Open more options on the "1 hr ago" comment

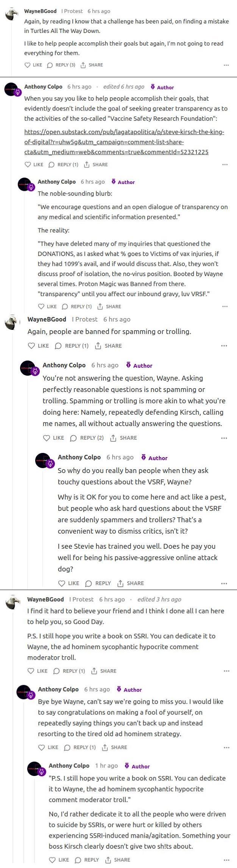226,860
